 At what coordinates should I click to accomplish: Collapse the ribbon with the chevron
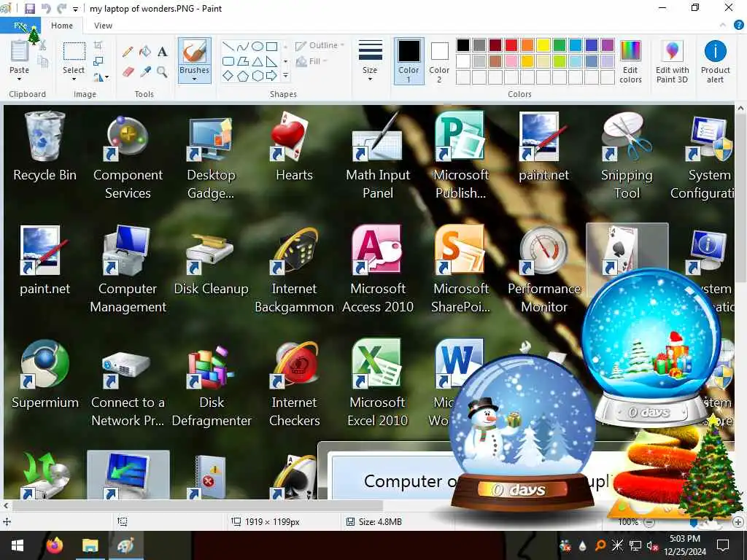723,26
